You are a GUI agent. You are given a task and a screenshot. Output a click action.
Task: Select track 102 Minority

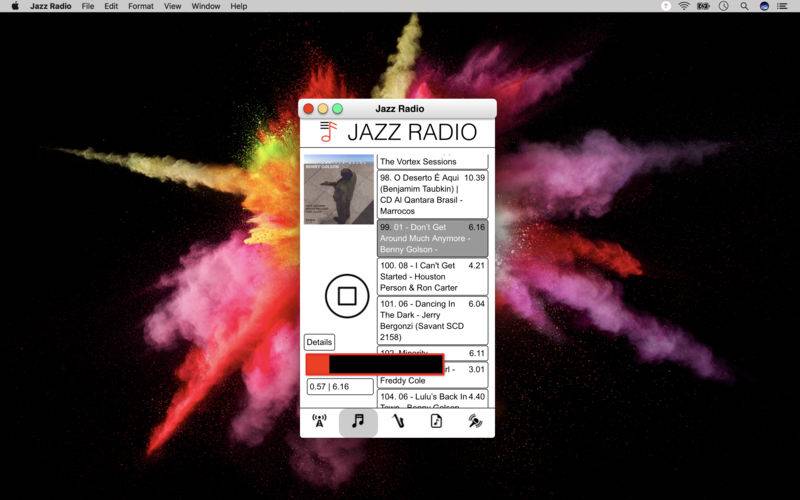pos(433,353)
